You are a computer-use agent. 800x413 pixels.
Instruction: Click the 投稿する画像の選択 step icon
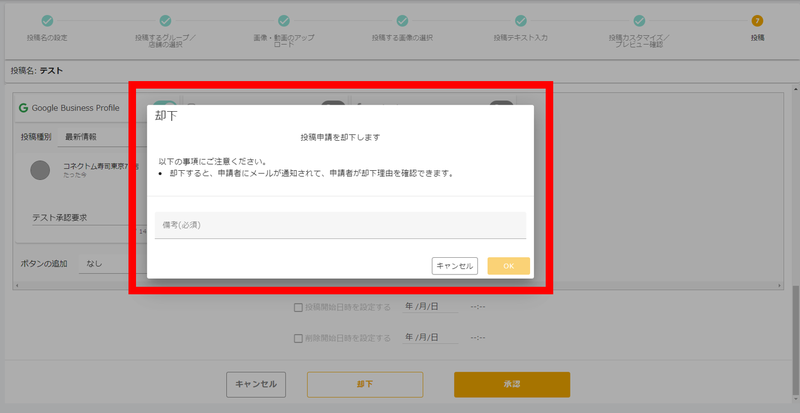(402, 20)
